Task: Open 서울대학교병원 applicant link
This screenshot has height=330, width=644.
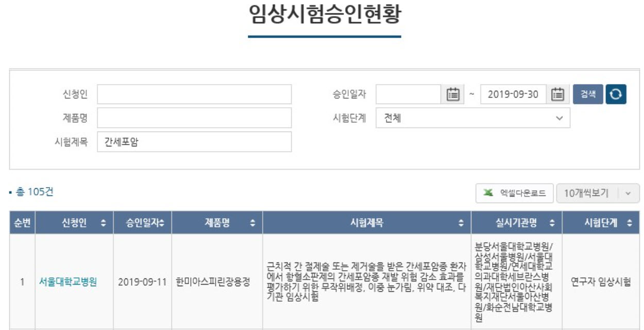Action: [68, 282]
